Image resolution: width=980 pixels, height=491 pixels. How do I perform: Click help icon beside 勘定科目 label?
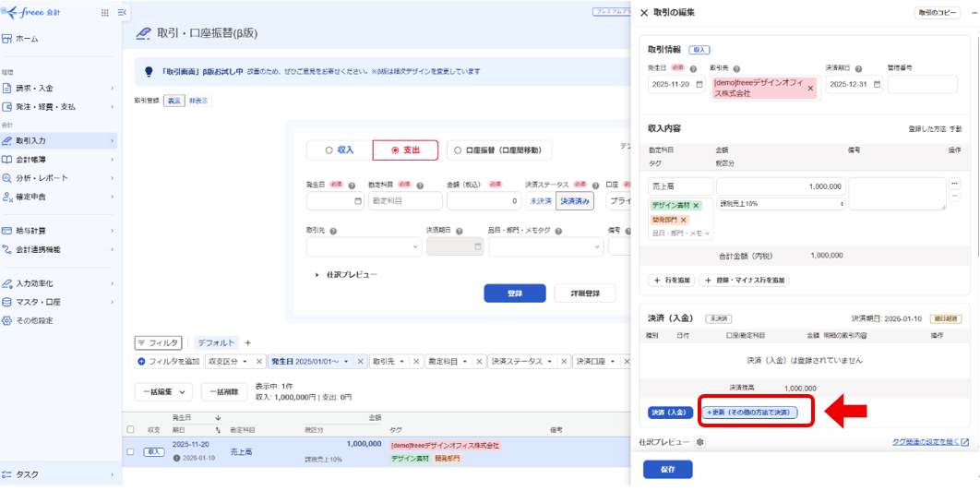click(x=420, y=186)
